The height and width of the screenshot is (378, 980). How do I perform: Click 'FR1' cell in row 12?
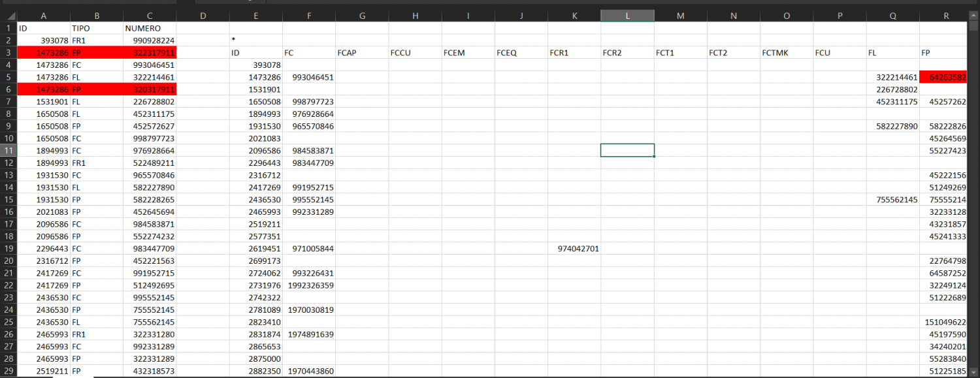pyautogui.click(x=97, y=163)
